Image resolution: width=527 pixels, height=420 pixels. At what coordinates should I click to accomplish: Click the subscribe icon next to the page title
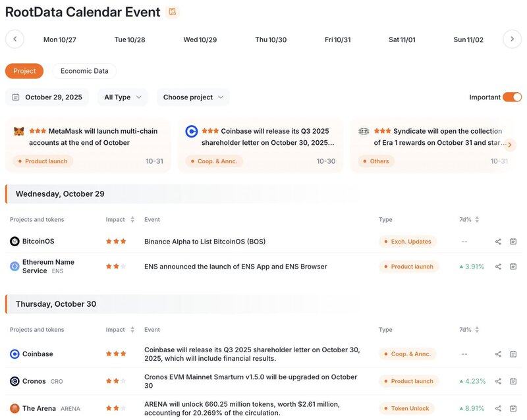172,12
